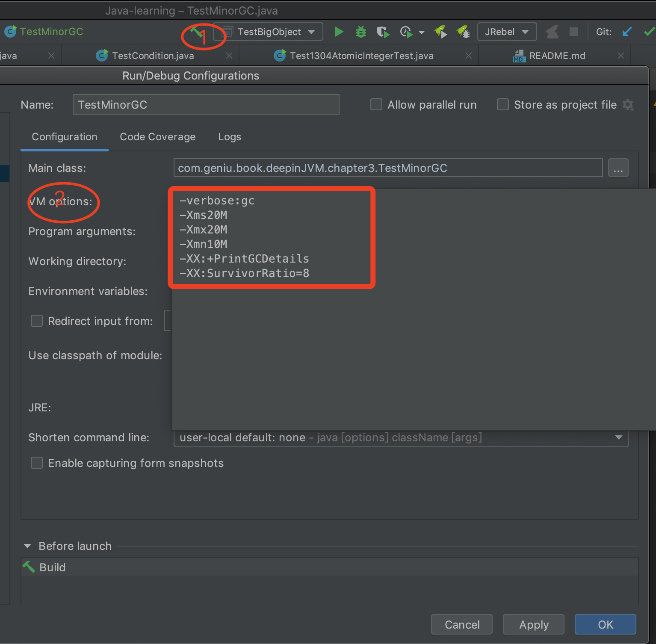Debug with JRebel rocket bug icon
Viewport: 656px width, 644px height.
[x=463, y=32]
